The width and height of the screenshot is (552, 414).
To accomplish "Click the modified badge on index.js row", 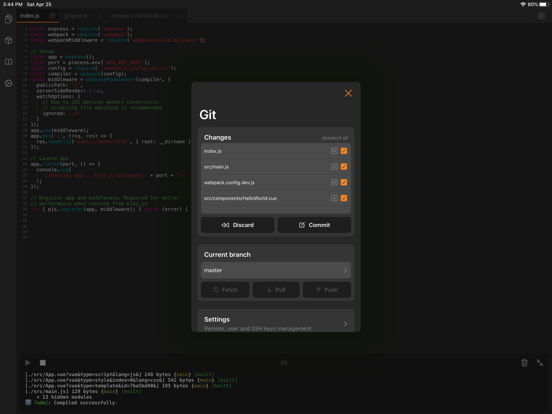I will click(334, 151).
